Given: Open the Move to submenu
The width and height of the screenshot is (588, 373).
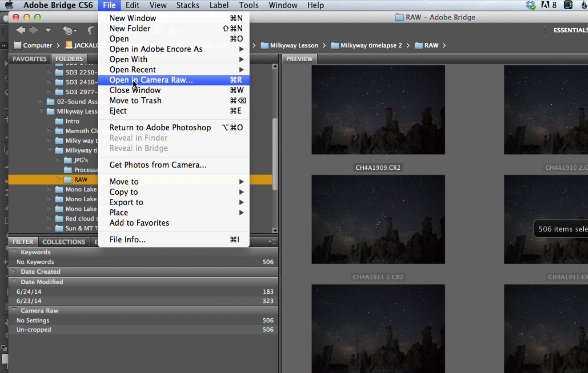Looking at the screenshot, I should 173,182.
